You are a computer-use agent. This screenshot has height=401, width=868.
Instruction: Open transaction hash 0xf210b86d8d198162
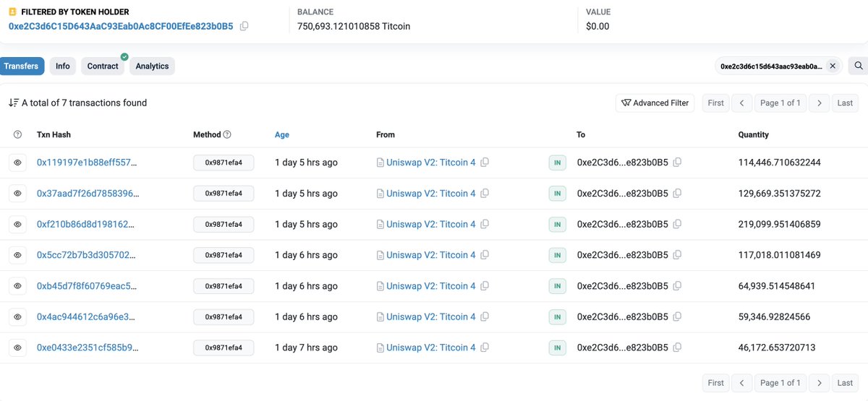(86, 224)
